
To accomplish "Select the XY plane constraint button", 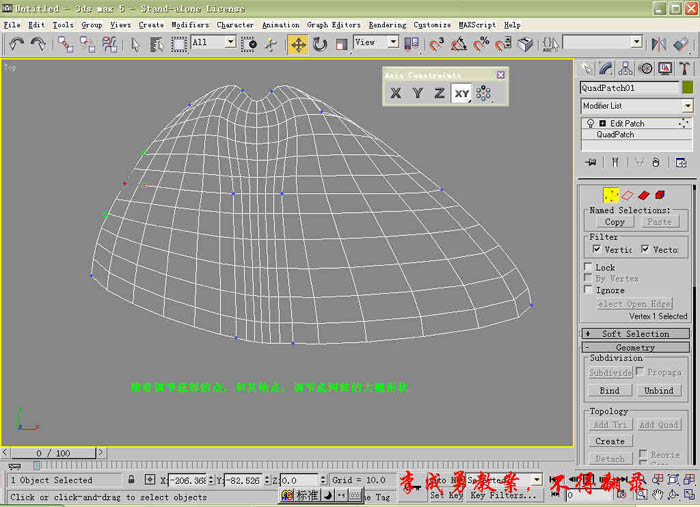I will pos(462,94).
